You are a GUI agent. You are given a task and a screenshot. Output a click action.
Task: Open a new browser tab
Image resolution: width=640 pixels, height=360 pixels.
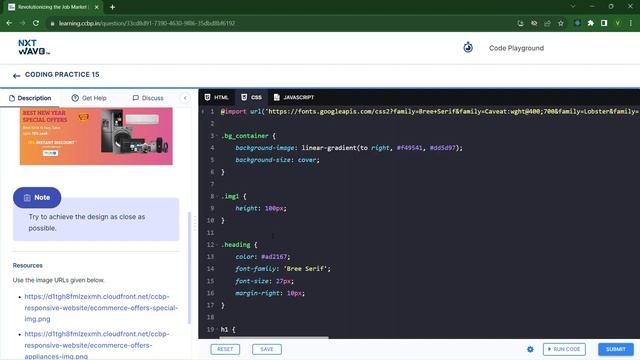[x=112, y=7]
